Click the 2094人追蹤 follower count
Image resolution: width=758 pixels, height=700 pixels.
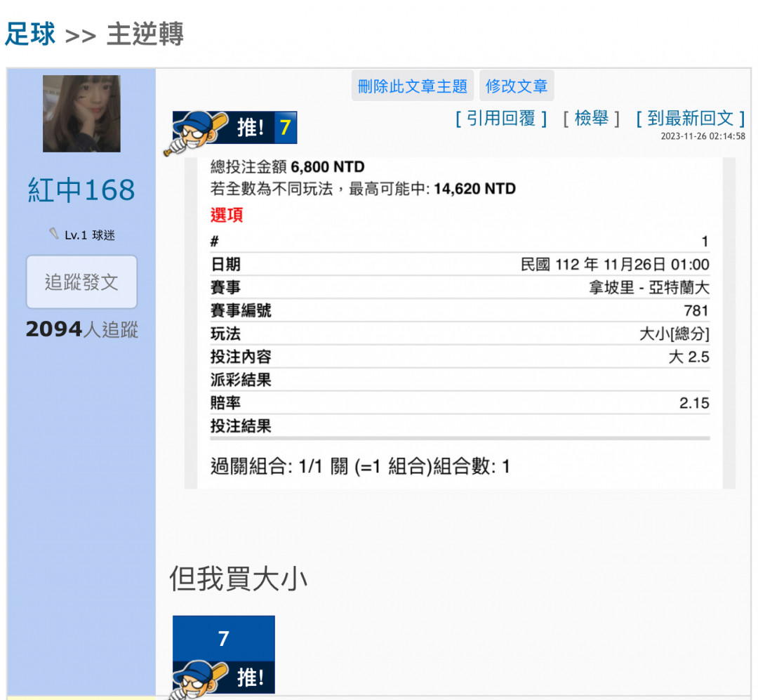81,330
